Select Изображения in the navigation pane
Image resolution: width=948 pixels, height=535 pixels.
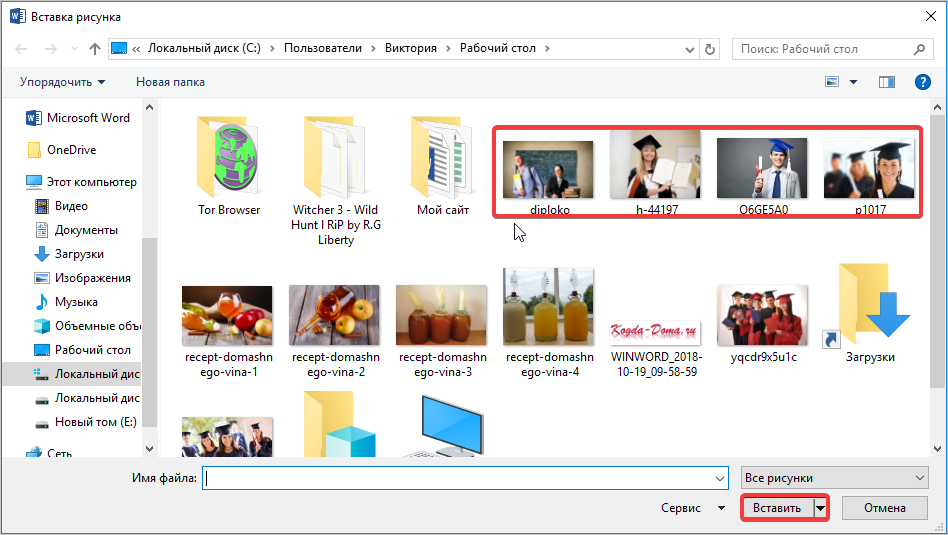tap(92, 278)
